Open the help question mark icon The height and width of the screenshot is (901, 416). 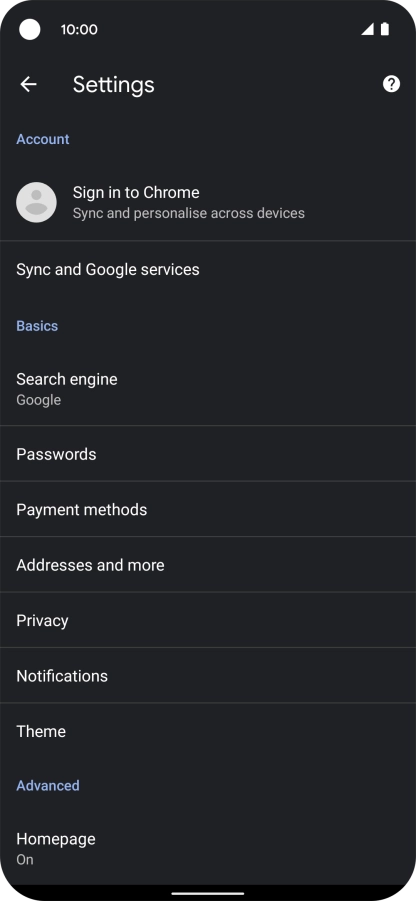[x=391, y=84]
